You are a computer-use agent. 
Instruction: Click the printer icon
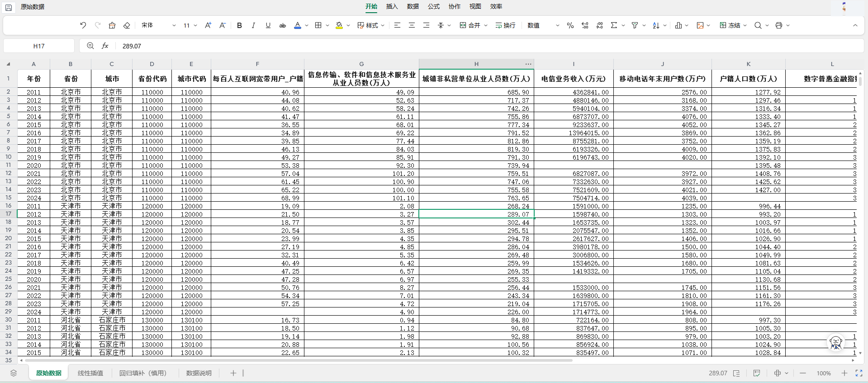(779, 25)
